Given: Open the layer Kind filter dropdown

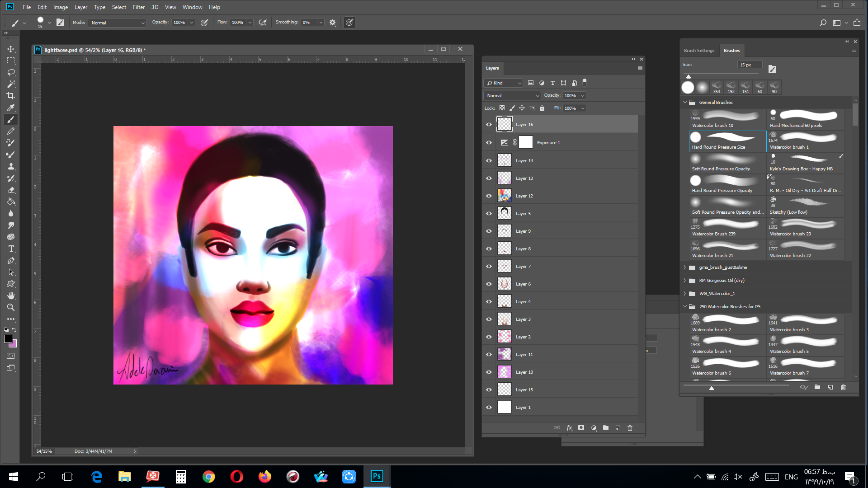Looking at the screenshot, I should pos(503,83).
